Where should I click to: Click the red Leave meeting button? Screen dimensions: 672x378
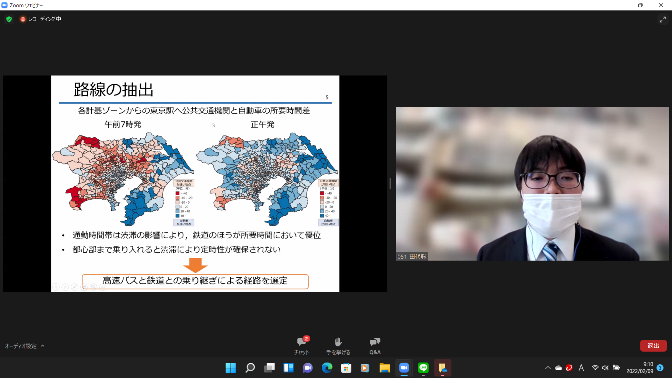point(653,345)
